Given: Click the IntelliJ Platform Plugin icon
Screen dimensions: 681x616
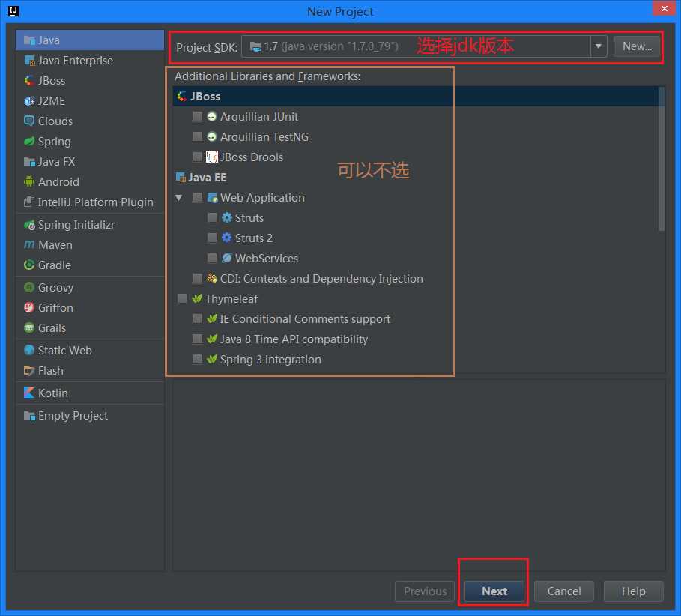Looking at the screenshot, I should [x=29, y=202].
